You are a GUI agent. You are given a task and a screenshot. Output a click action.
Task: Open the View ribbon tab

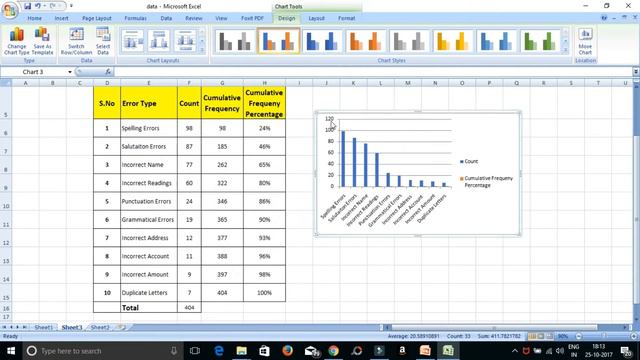click(x=221, y=18)
